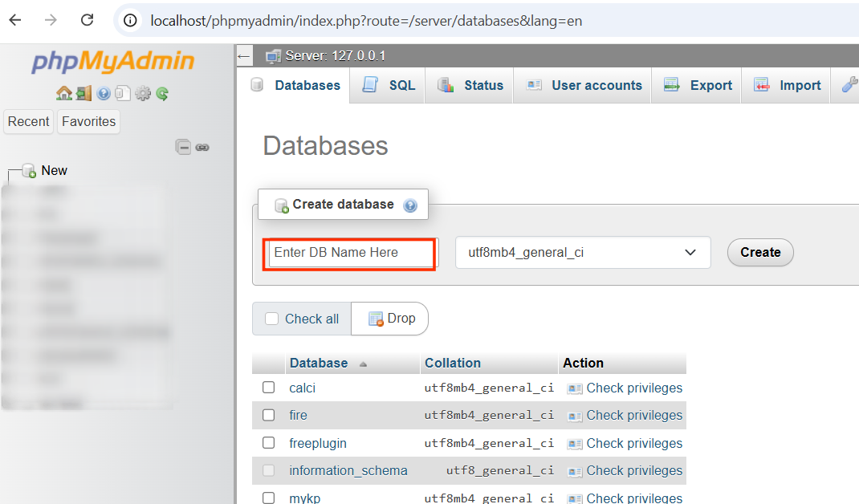Image resolution: width=859 pixels, height=504 pixels.
Task: Open phpMyAdmin documentation via question mark icon
Action: click(104, 93)
